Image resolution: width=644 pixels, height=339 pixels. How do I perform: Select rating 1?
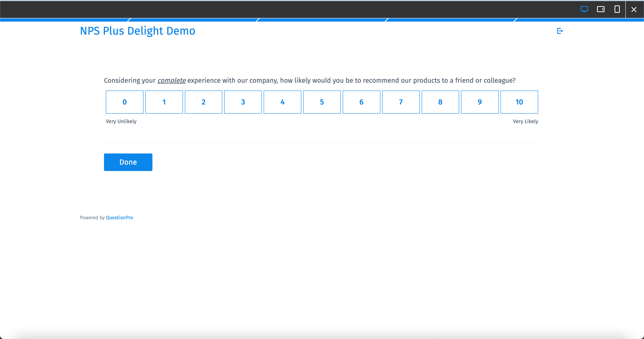tap(164, 102)
